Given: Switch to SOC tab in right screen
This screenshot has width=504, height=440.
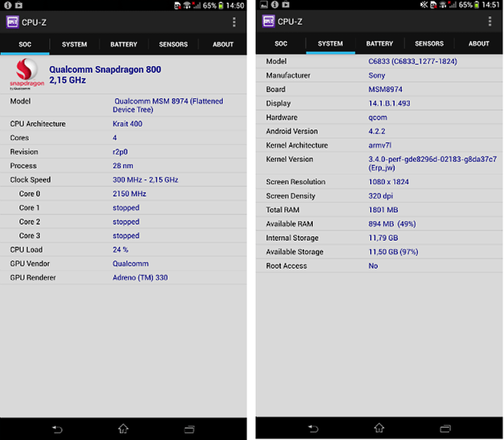Looking at the screenshot, I should (x=281, y=43).
